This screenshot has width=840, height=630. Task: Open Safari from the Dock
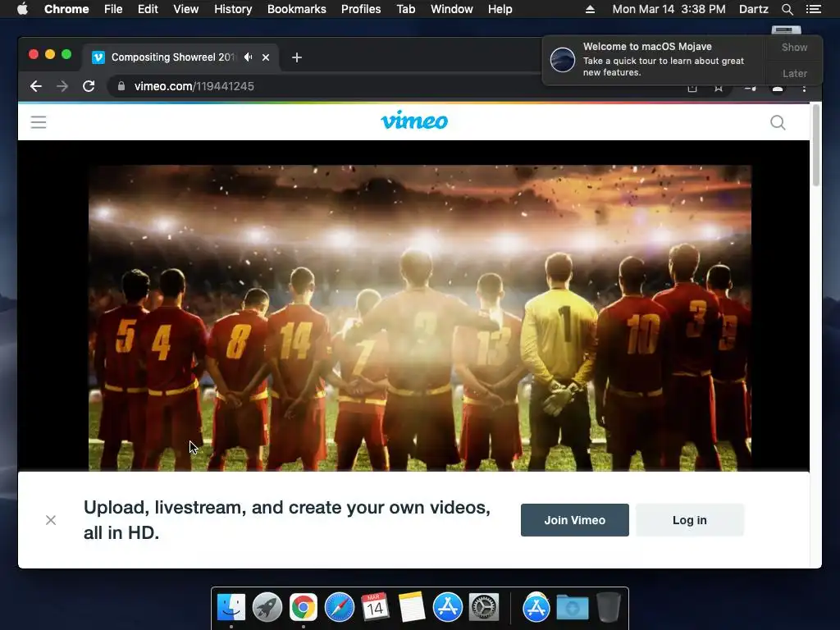coord(340,608)
